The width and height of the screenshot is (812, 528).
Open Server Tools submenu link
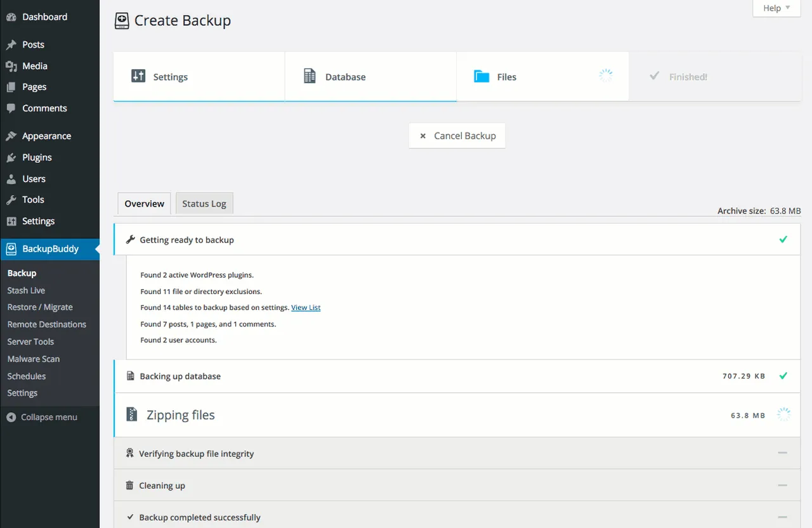tap(30, 342)
